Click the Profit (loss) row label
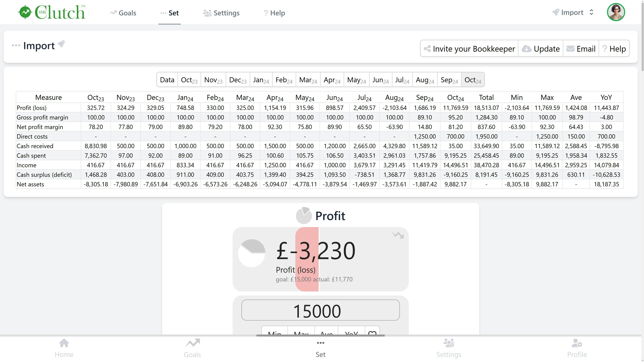 click(x=32, y=108)
